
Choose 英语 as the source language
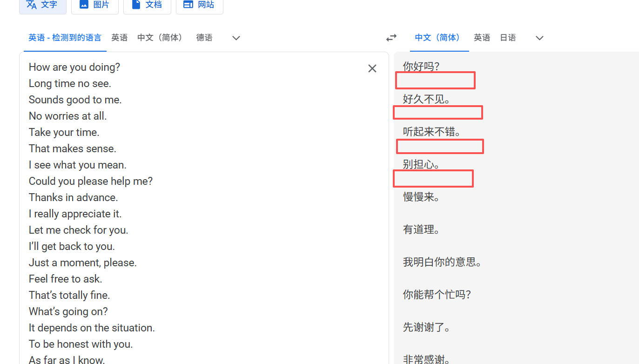point(120,38)
